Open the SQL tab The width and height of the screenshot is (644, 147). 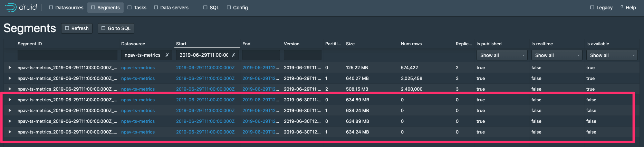(x=211, y=8)
